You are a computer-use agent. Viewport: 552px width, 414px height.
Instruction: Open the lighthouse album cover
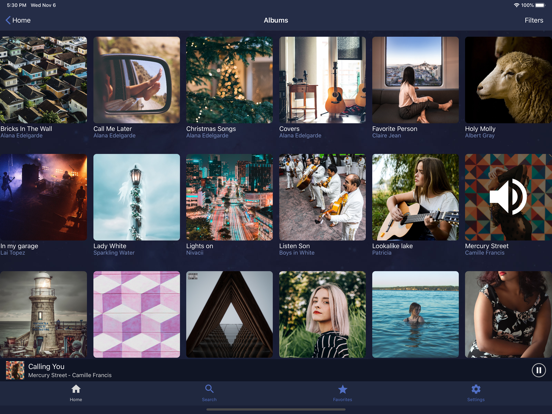(43, 314)
